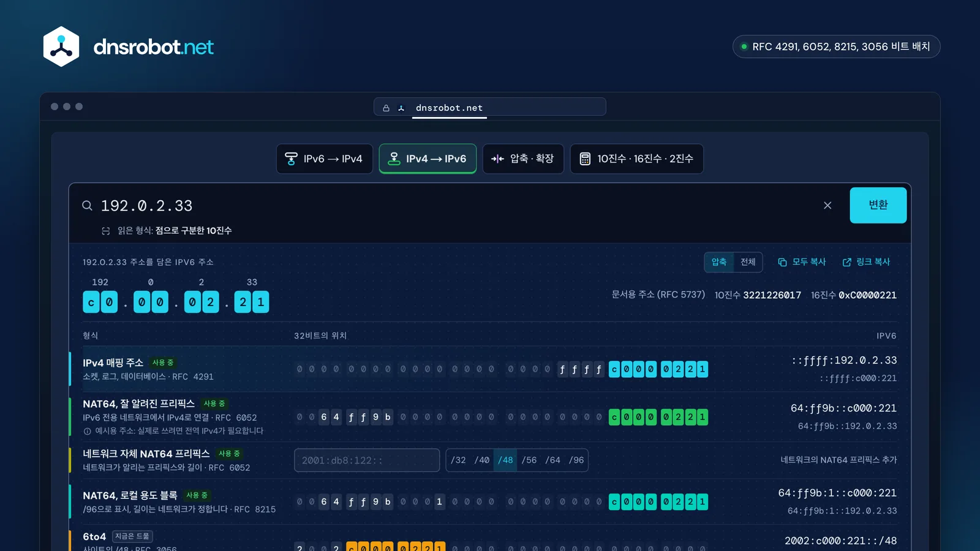Click the site favicon in address bar

401,108
